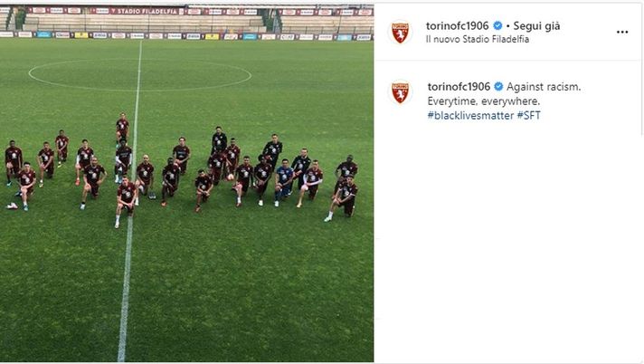The width and height of the screenshot is (644, 364).
Task: Click the torinofc1906 username in the caption
Action: pyautogui.click(x=459, y=86)
